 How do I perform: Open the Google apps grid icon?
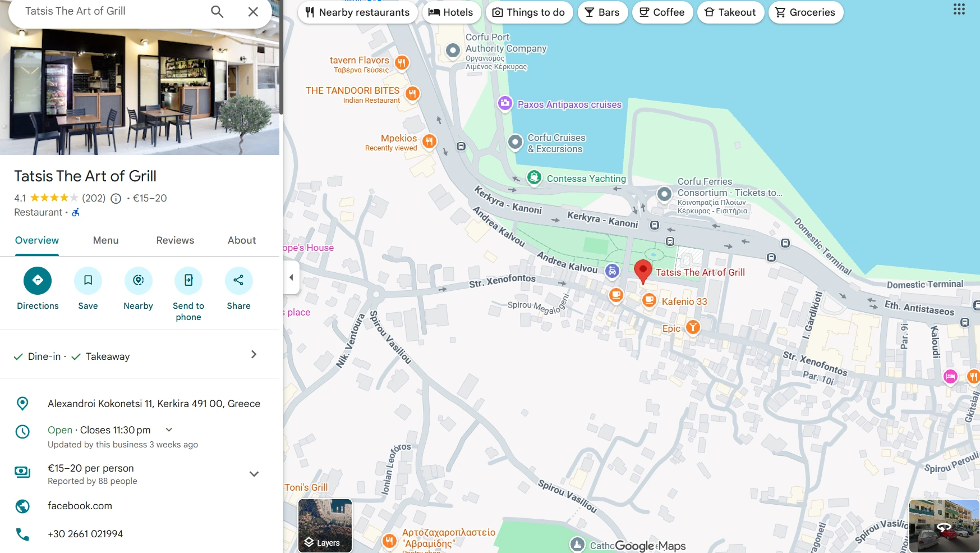[959, 9]
